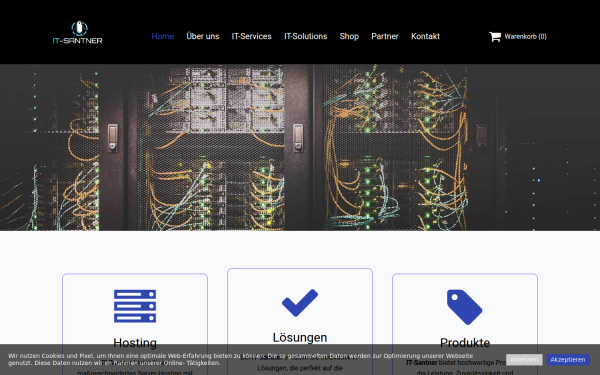Click the Produkte price tag icon

click(465, 307)
